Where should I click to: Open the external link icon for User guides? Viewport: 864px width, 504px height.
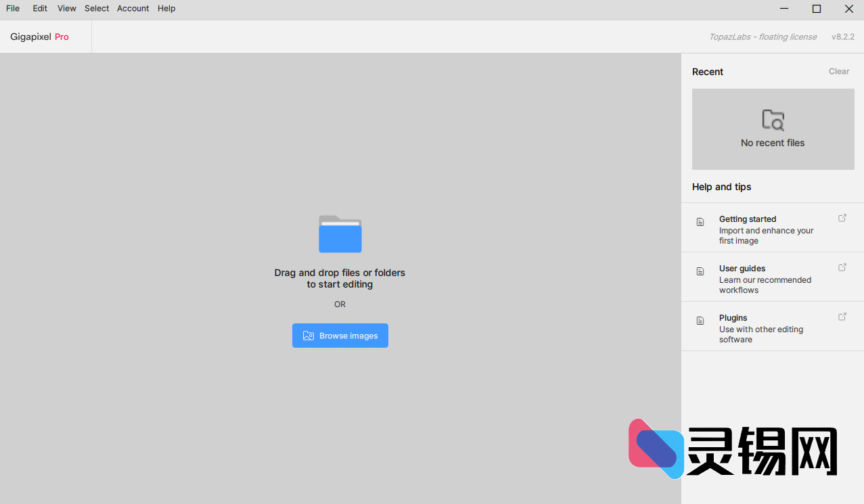[842, 267]
